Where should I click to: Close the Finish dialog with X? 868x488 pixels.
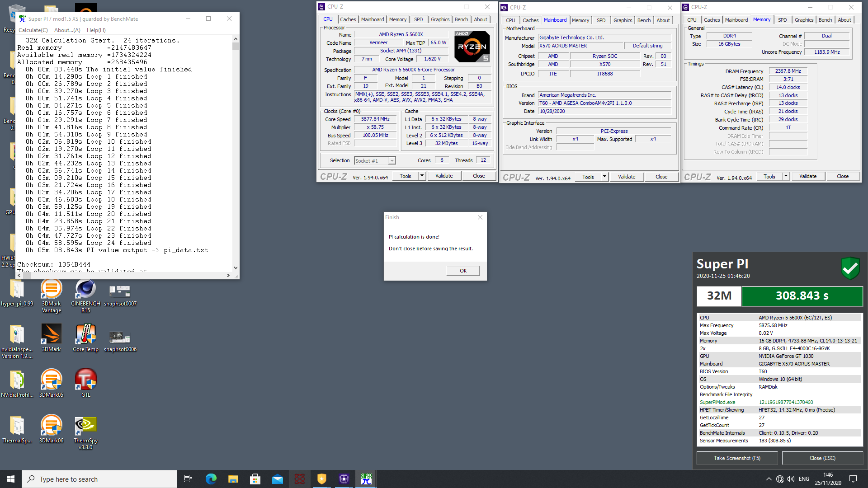(480, 217)
